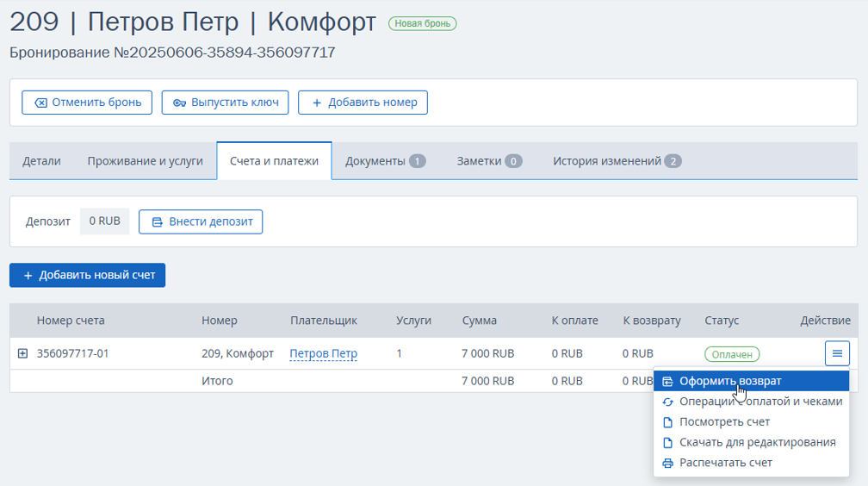Switch to the Детали tab

click(41, 160)
